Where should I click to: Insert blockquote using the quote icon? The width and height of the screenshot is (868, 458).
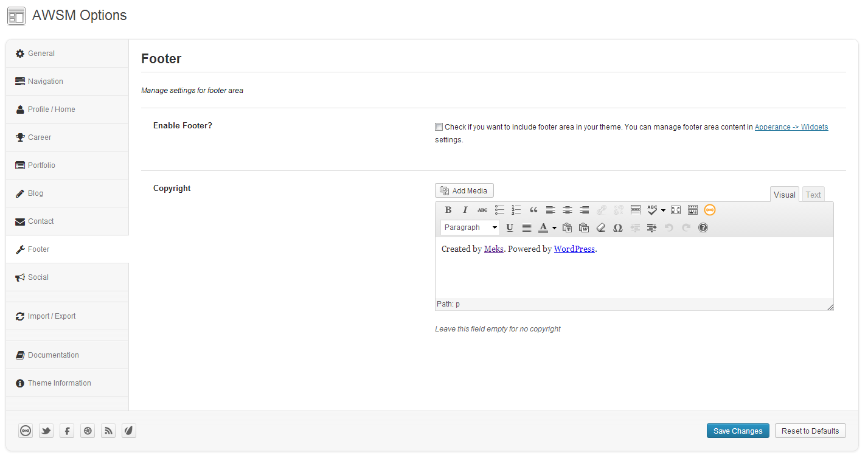tap(533, 210)
